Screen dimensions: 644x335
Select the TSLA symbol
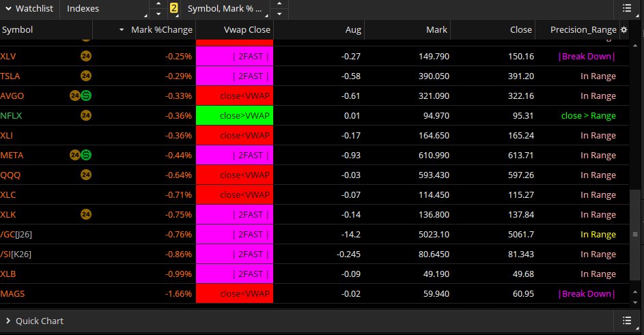pyautogui.click(x=10, y=76)
